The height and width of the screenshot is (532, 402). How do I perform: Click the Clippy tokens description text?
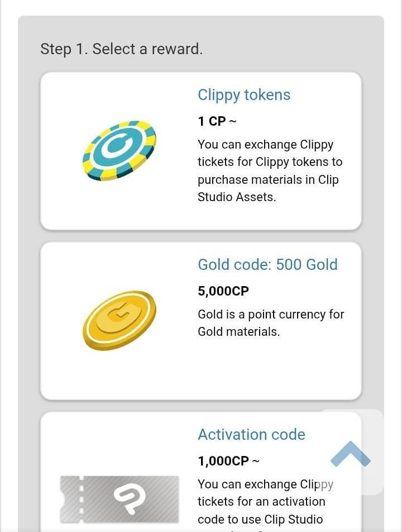(270, 170)
